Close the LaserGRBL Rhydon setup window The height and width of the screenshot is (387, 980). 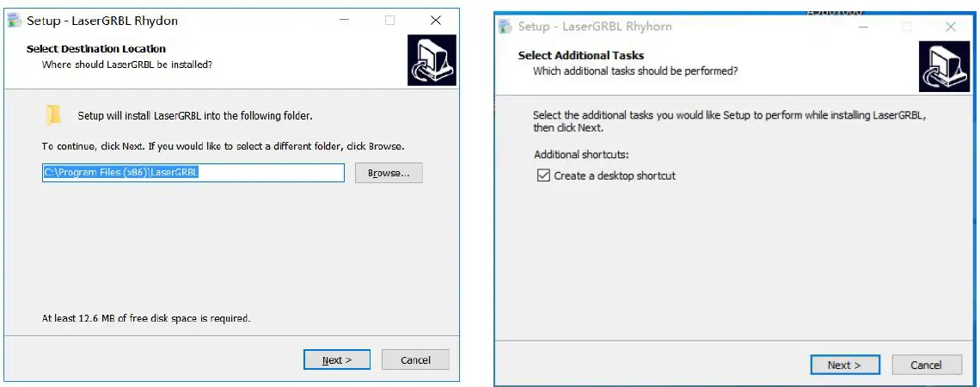[436, 20]
